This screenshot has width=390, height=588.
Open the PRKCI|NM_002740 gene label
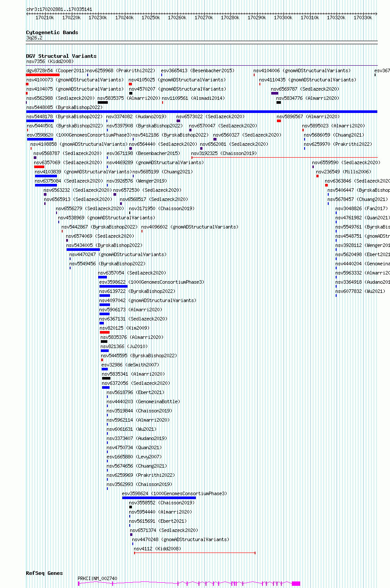(97, 578)
